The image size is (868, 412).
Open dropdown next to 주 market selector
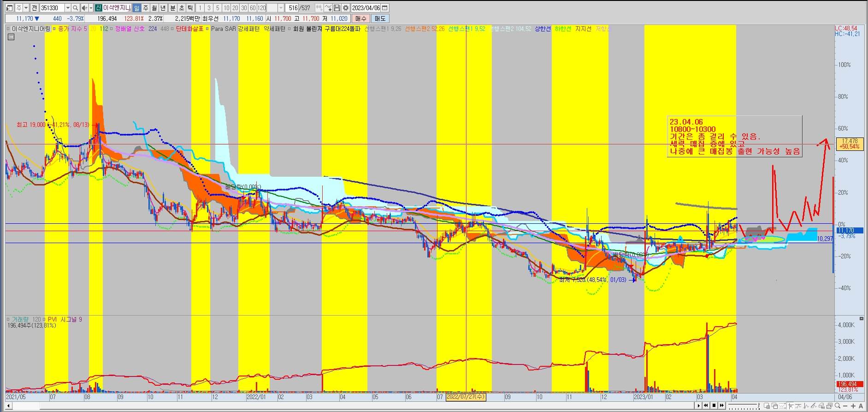click(x=26, y=8)
